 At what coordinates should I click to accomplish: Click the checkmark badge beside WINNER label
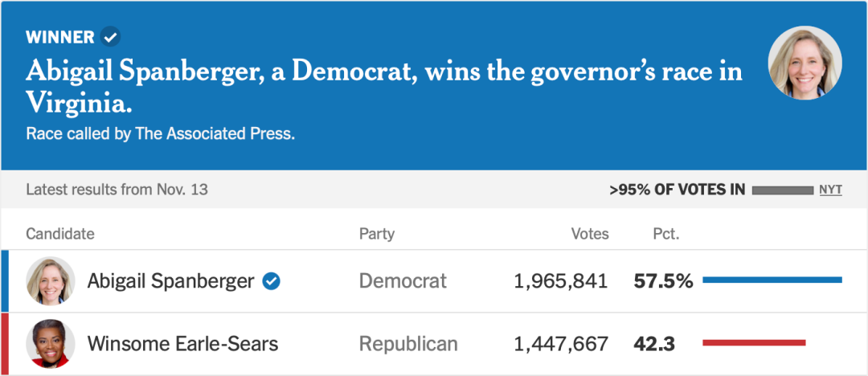coord(110,37)
